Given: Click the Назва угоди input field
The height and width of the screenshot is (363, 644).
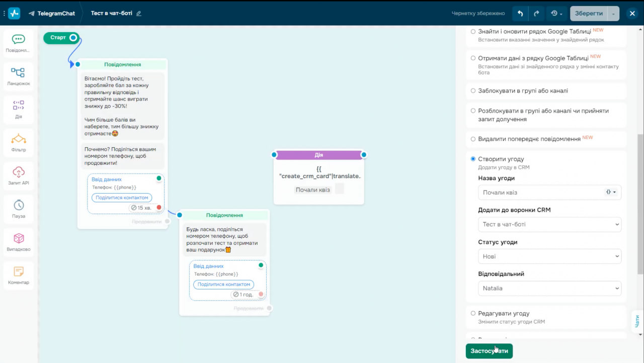Looking at the screenshot, I should tap(549, 193).
